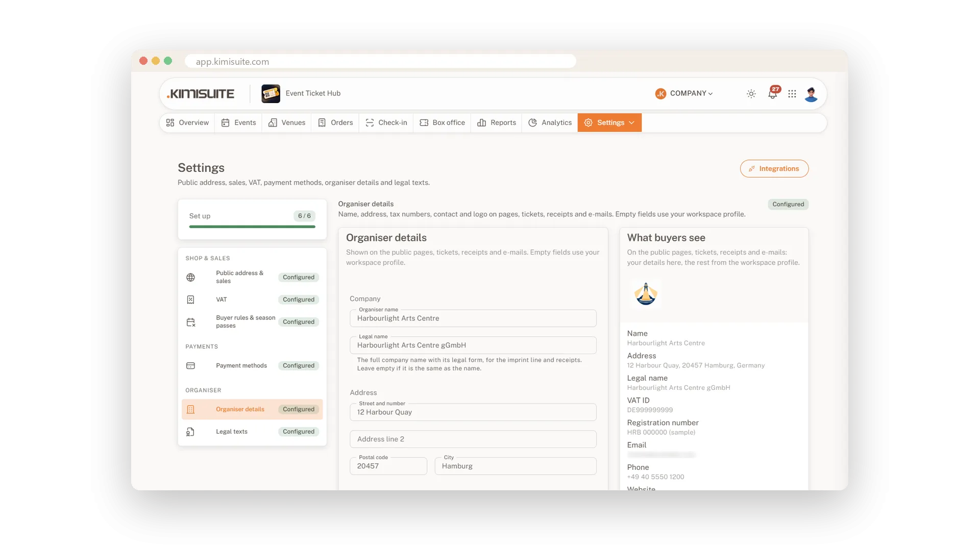
Task: Click the globe icon for Public address
Action: (x=190, y=278)
